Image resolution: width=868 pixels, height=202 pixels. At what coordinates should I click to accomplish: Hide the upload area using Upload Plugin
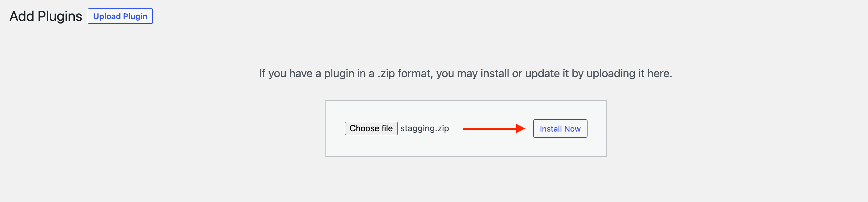click(120, 16)
